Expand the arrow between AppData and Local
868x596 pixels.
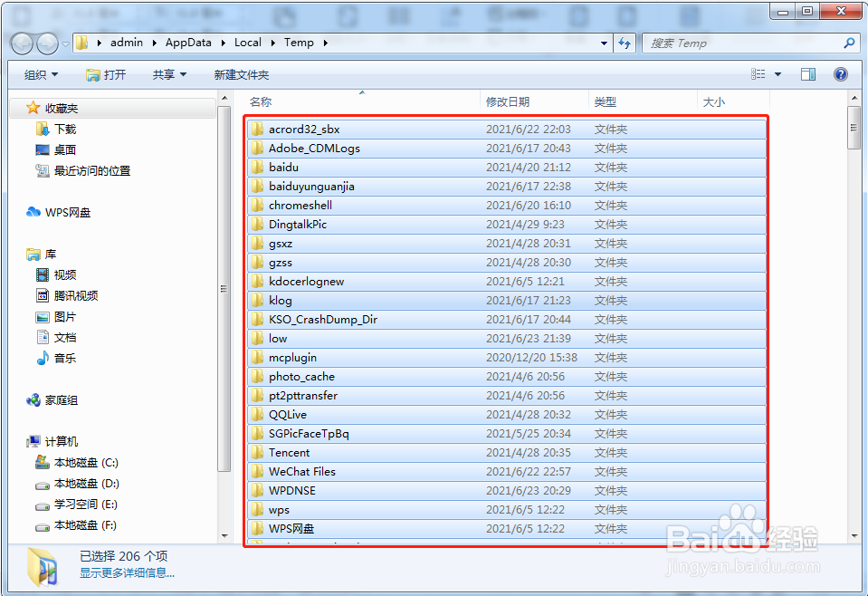223,43
